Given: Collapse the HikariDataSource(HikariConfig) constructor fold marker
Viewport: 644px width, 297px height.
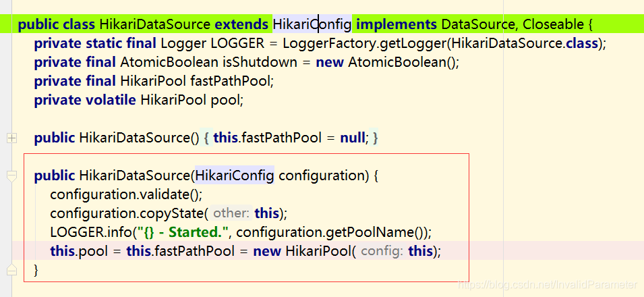Looking at the screenshot, I should point(11,177).
